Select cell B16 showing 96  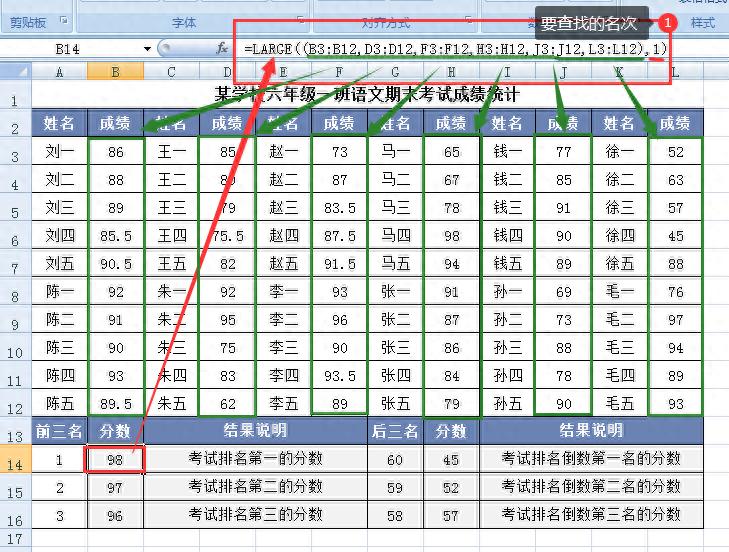[115, 515]
